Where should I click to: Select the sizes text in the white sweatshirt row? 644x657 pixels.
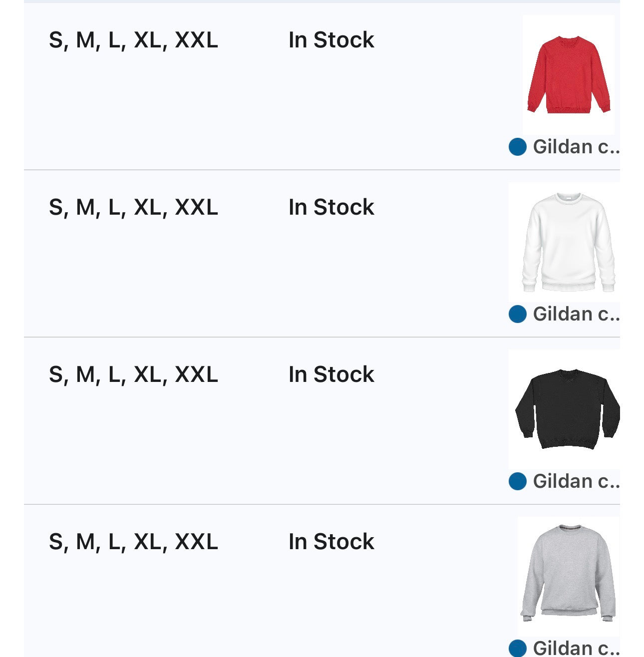(x=133, y=208)
